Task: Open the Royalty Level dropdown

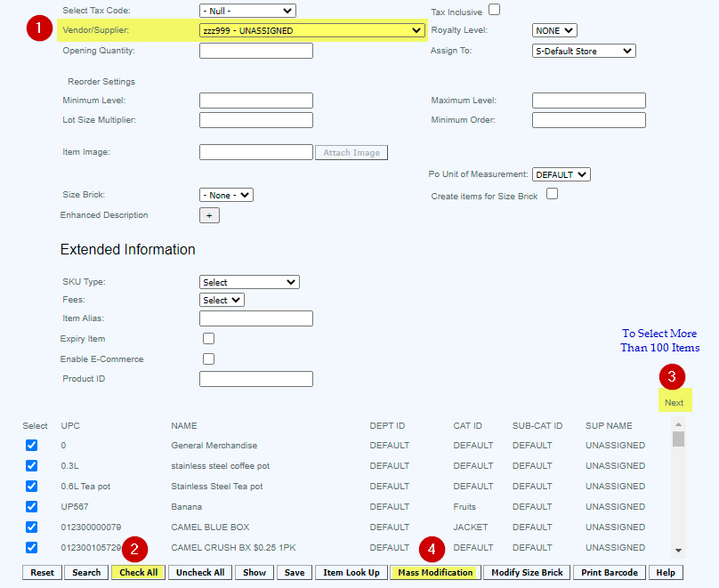Action: click(554, 30)
